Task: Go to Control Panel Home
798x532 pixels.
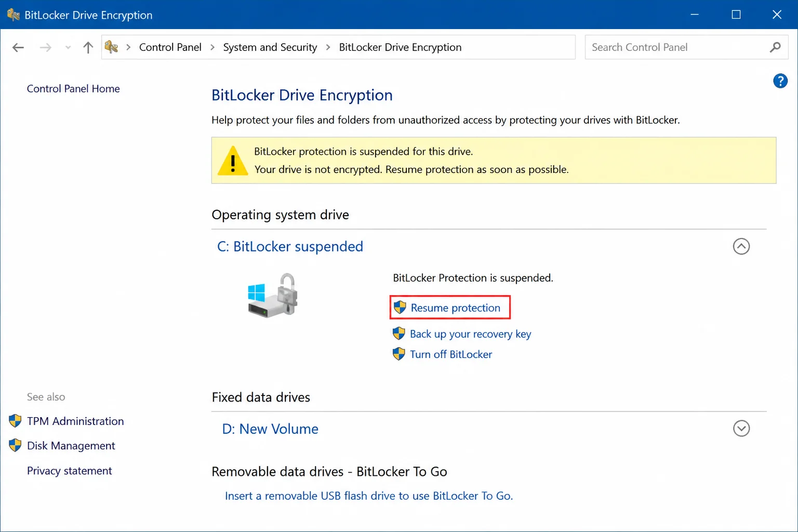Action: (73, 89)
